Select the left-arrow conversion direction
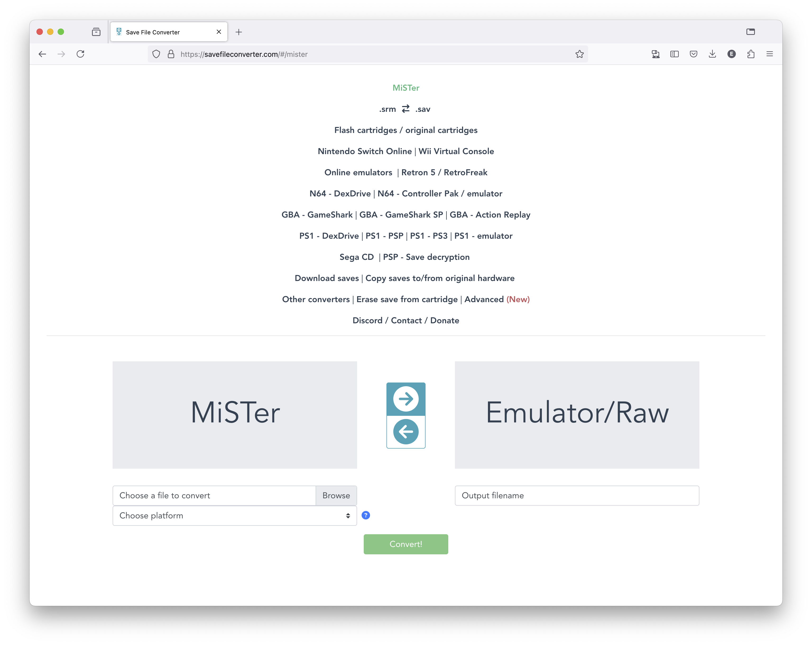Viewport: 812px width, 645px height. tap(406, 432)
